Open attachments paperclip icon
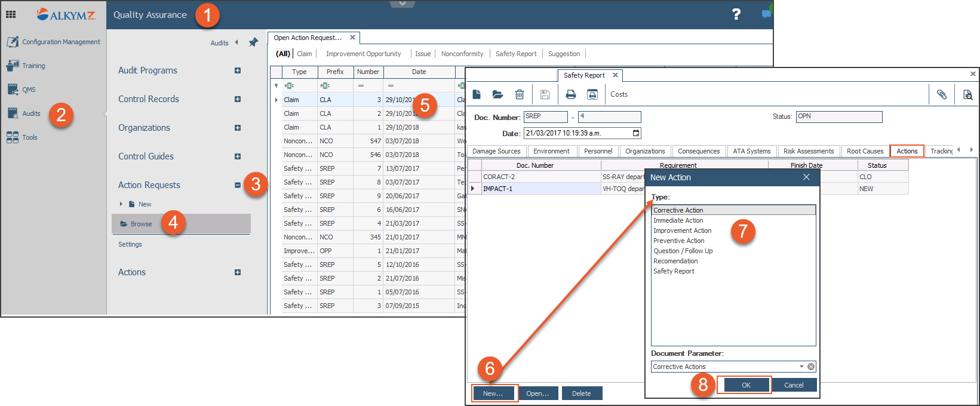This screenshot has width=980, height=406. (x=942, y=94)
